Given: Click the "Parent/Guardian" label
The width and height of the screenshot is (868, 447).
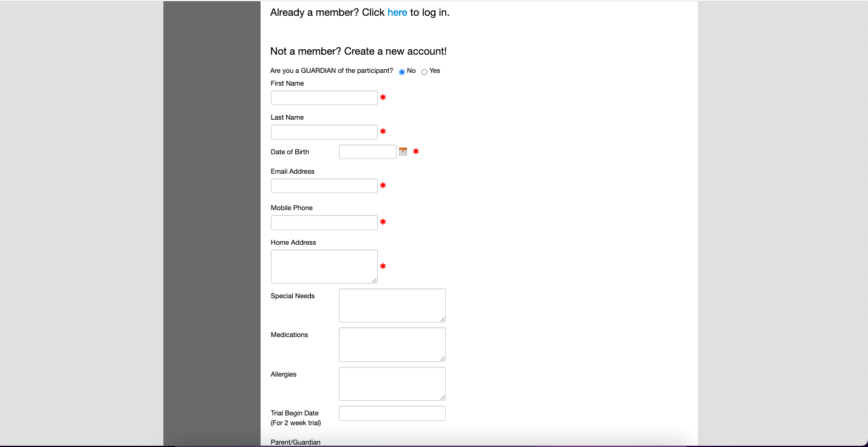Looking at the screenshot, I should (296, 442).
